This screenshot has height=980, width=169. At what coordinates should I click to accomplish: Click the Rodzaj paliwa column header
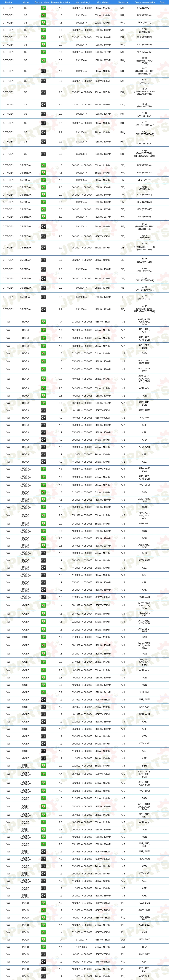(42, 2)
